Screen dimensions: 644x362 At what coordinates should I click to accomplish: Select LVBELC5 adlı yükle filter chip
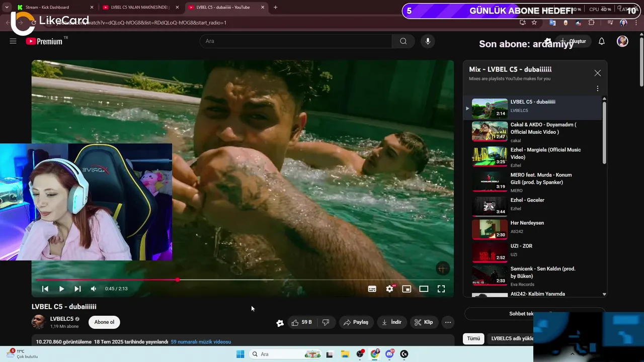point(512,338)
